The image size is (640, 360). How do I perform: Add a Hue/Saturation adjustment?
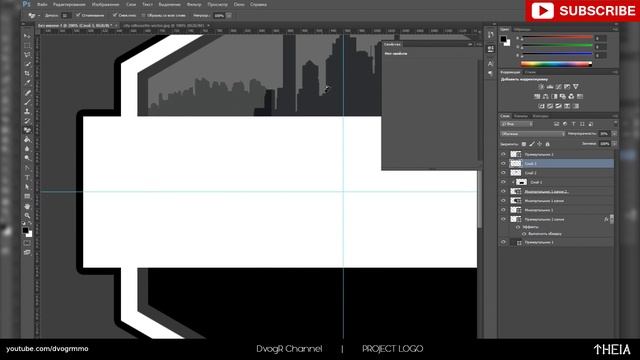pyautogui.click(x=537, y=97)
